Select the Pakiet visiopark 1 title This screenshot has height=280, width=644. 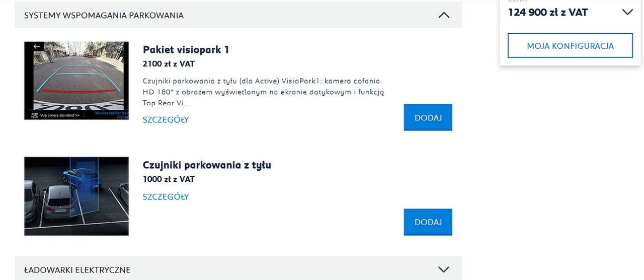click(186, 50)
